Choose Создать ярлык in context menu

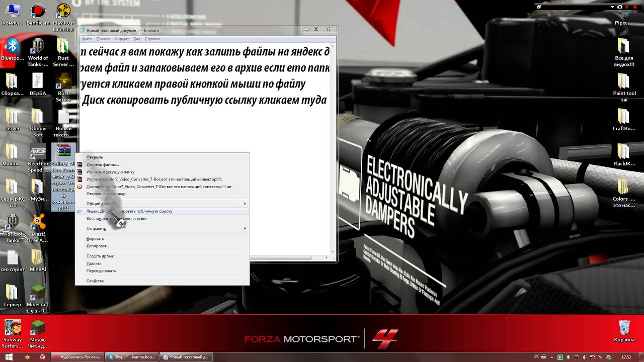(162, 256)
